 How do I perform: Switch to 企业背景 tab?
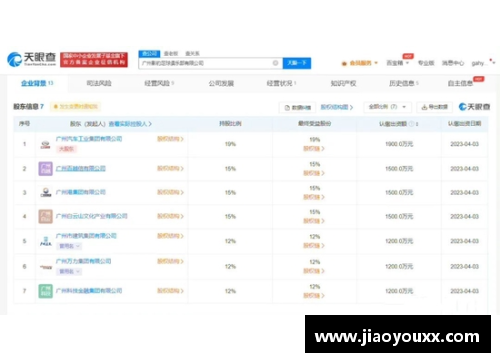tap(37, 83)
